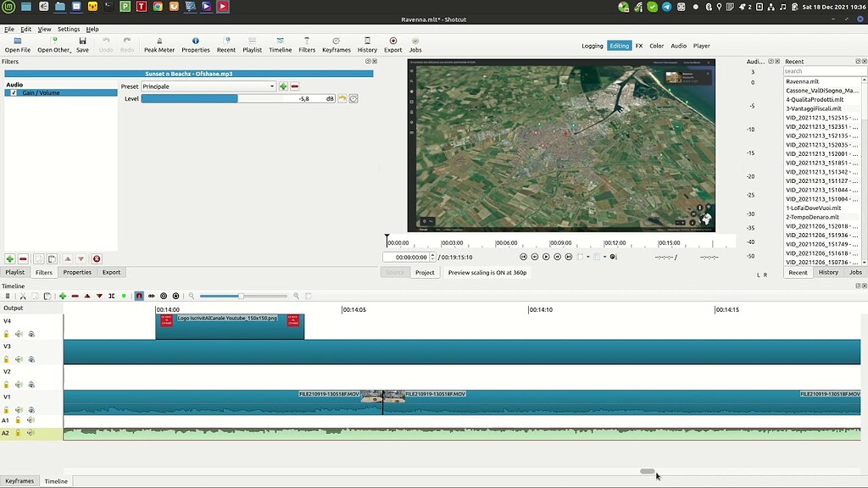Lock track V2 padlock icon
The height and width of the screenshot is (488, 868).
coord(7,385)
